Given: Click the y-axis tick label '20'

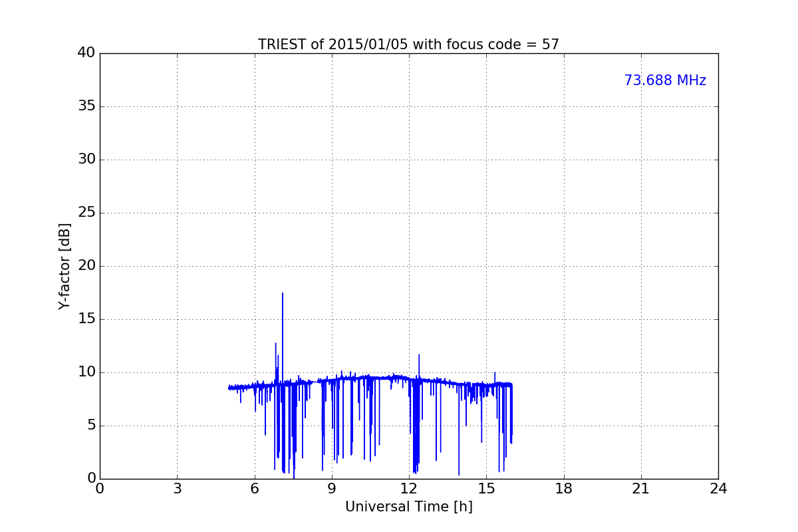Looking at the screenshot, I should [x=86, y=266].
